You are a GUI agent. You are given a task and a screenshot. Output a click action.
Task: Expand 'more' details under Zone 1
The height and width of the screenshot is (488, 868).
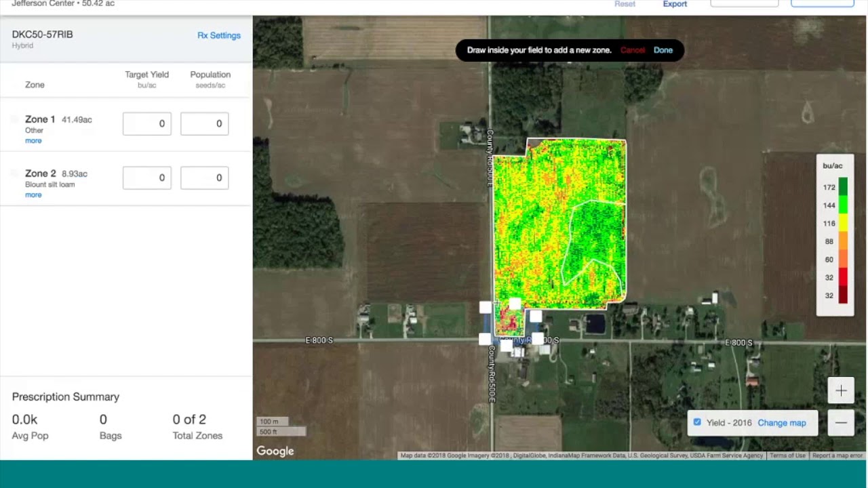(x=33, y=140)
